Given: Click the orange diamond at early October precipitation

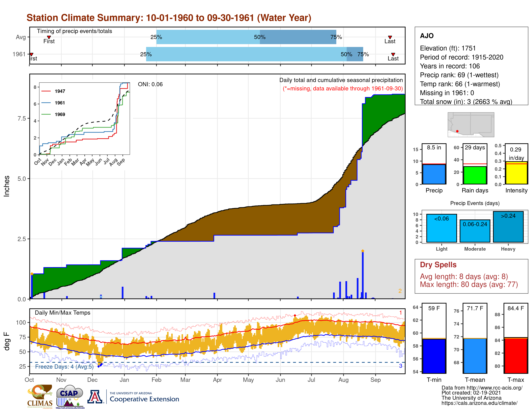Looking at the screenshot, I should point(32,274).
